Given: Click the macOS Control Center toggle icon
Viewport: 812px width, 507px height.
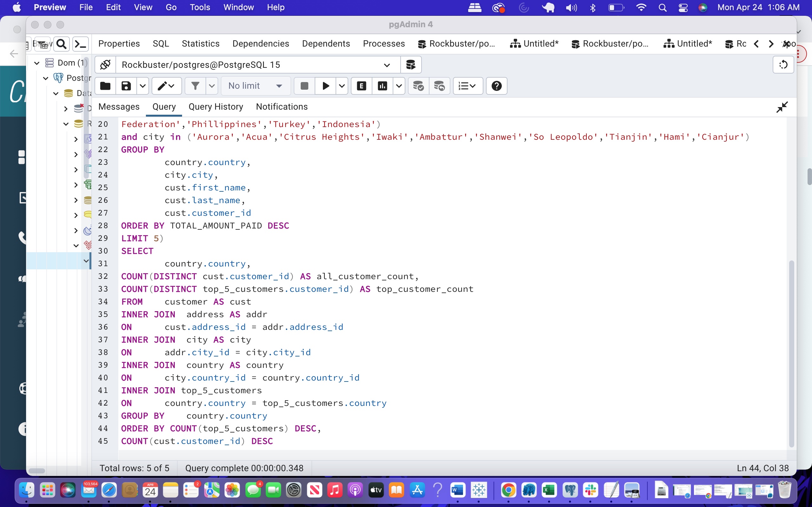Looking at the screenshot, I should [x=683, y=7].
